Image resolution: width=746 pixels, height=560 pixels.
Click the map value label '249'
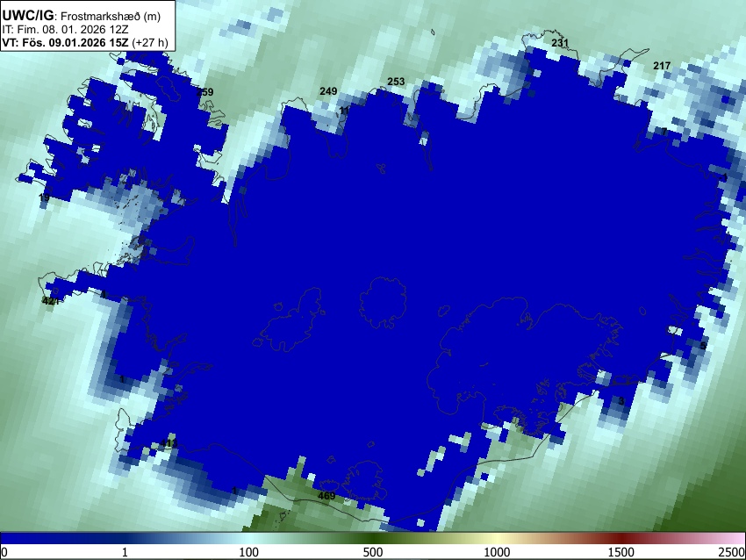pyautogui.click(x=328, y=91)
